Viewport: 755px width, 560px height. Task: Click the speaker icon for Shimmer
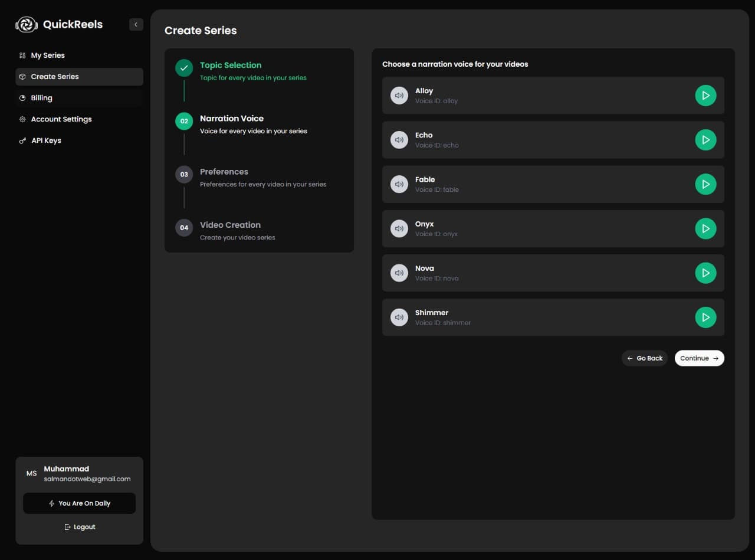click(399, 317)
